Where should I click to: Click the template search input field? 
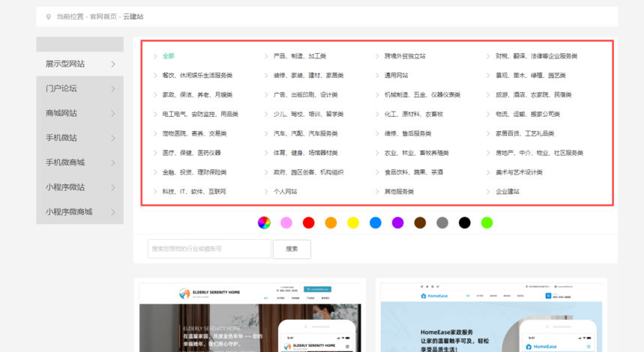point(209,249)
